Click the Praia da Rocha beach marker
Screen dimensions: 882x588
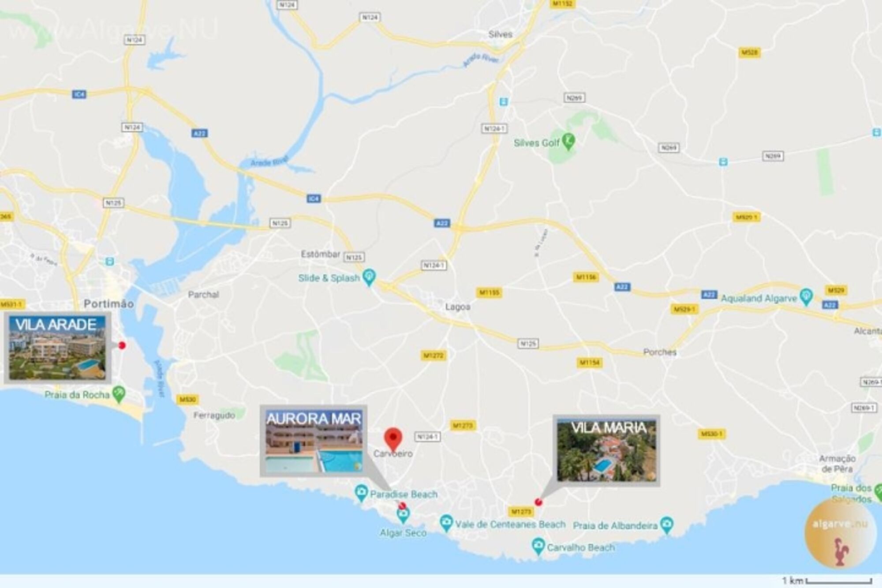click(119, 394)
